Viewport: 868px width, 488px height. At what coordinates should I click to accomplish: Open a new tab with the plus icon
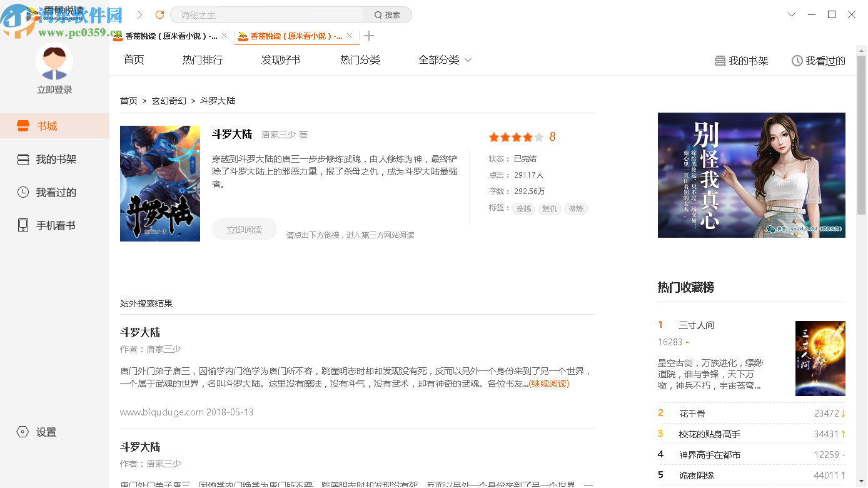click(368, 36)
